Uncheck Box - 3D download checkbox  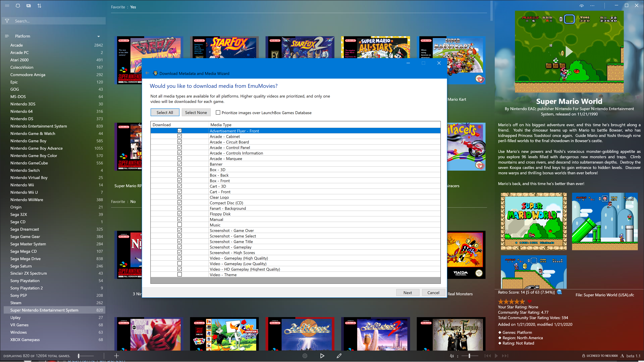tap(179, 169)
